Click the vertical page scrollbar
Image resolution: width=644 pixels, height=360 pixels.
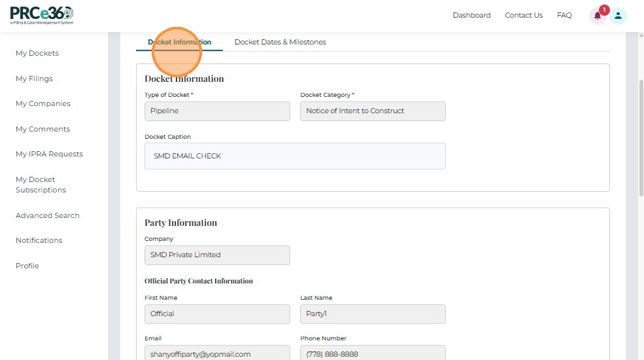point(640,139)
